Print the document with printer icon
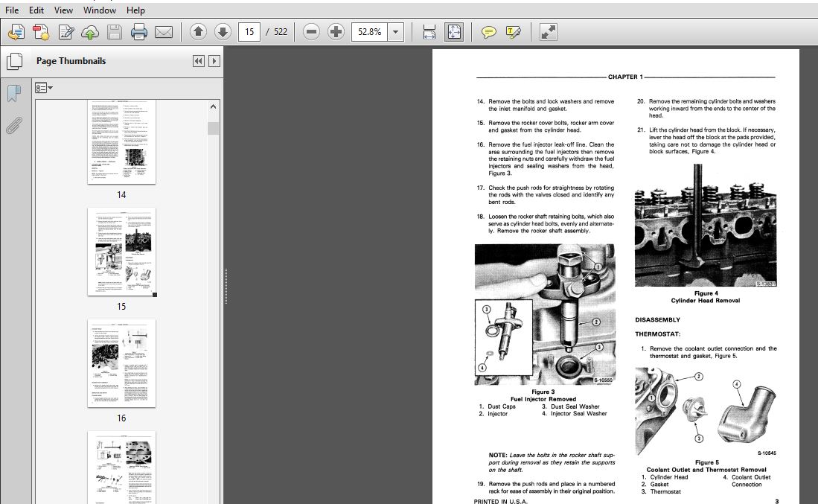The height and width of the screenshot is (504, 818). (138, 32)
